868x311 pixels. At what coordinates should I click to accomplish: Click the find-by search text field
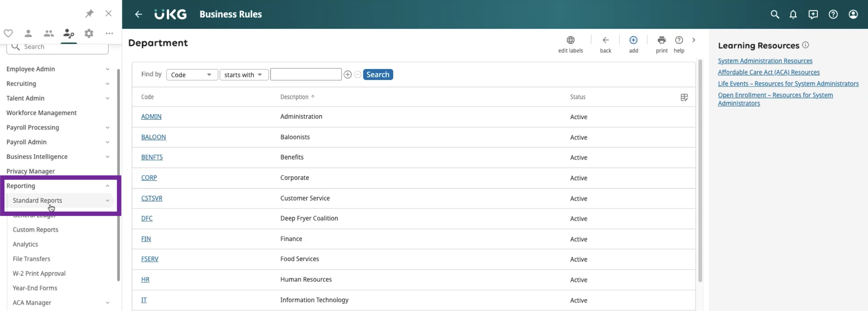(x=306, y=74)
